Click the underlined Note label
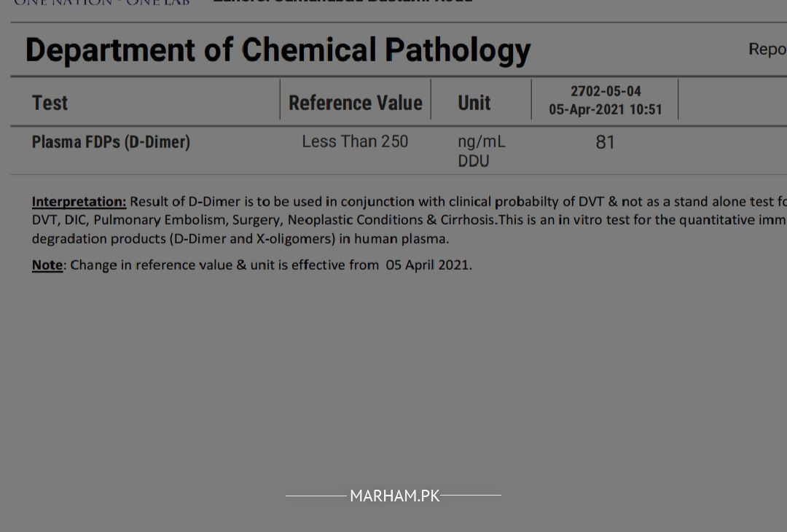 click(x=47, y=265)
